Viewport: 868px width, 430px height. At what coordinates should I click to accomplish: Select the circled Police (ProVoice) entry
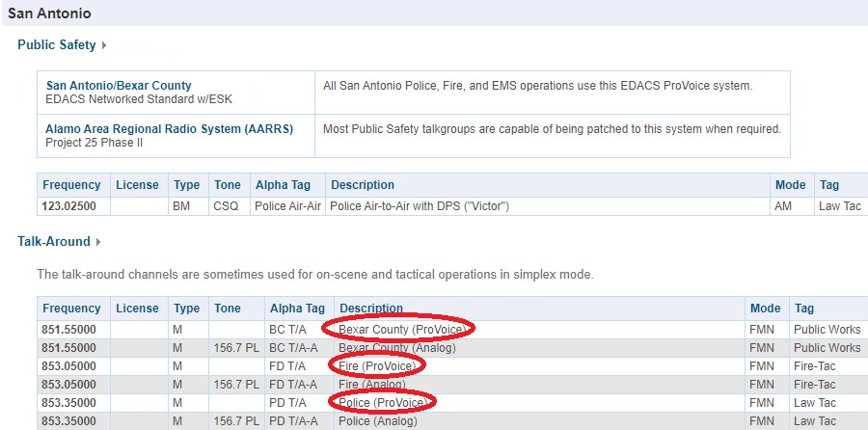point(383,402)
